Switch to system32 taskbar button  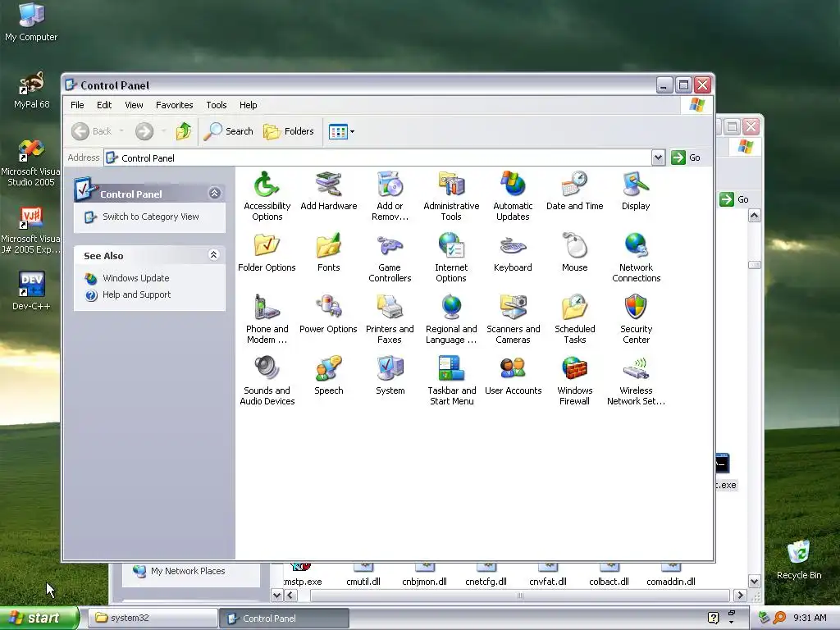(153, 618)
